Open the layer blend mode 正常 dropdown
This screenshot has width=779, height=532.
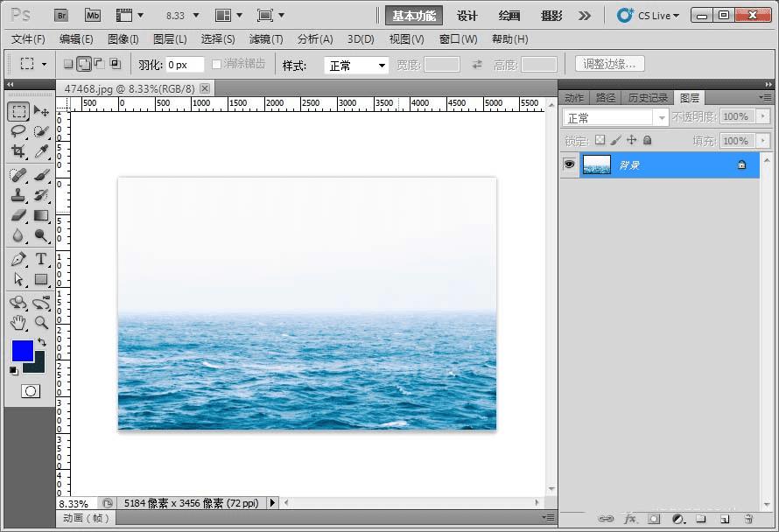point(615,117)
